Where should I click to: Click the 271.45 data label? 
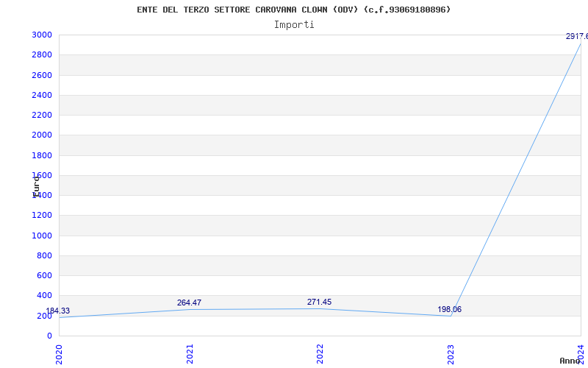click(x=319, y=302)
